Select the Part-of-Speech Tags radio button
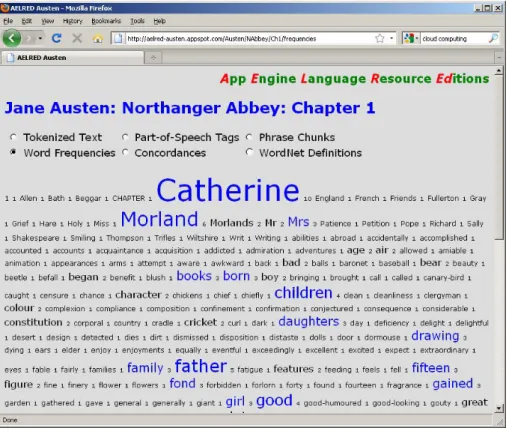The image size is (509, 434). coord(125,137)
